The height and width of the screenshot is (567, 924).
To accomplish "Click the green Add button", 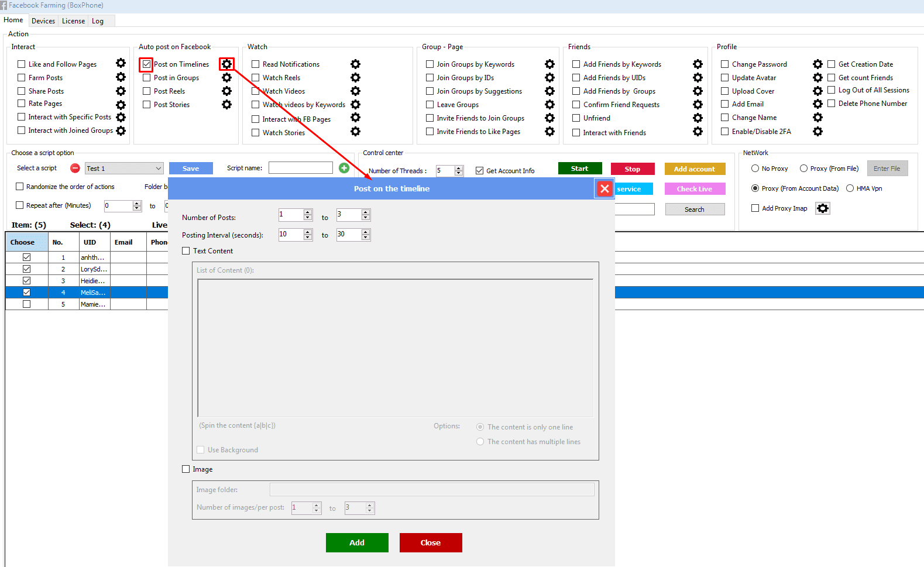I will (x=357, y=542).
